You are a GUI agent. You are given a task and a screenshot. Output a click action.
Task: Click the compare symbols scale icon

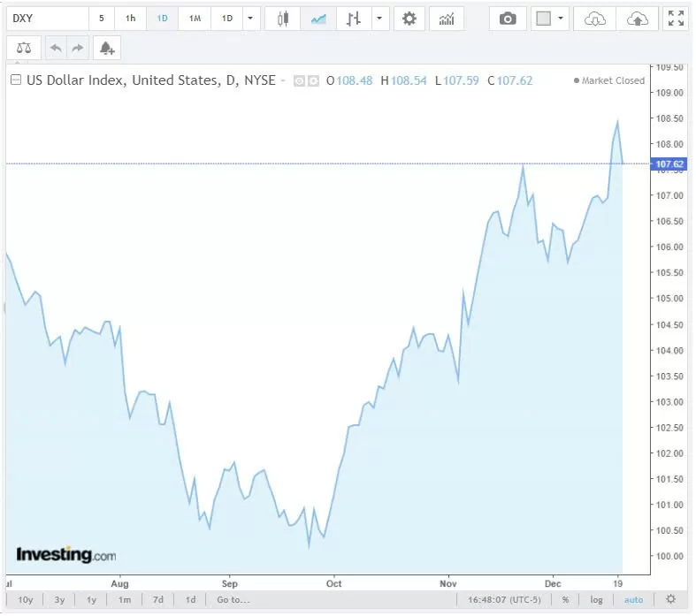[23, 48]
